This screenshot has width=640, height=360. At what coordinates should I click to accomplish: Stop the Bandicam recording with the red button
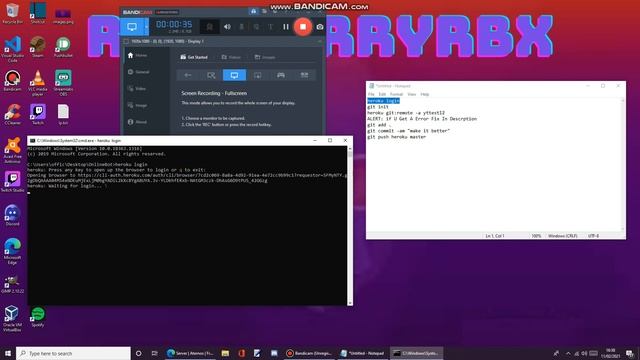303,27
